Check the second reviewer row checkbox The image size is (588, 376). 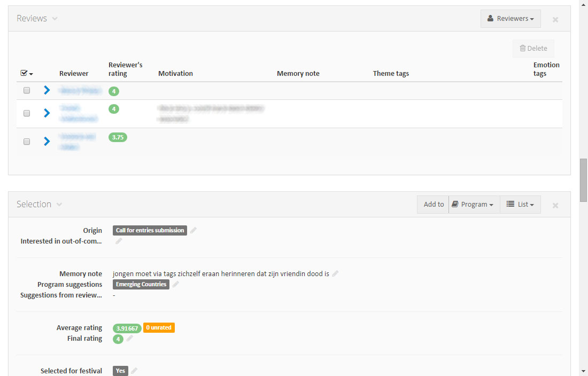click(x=27, y=113)
